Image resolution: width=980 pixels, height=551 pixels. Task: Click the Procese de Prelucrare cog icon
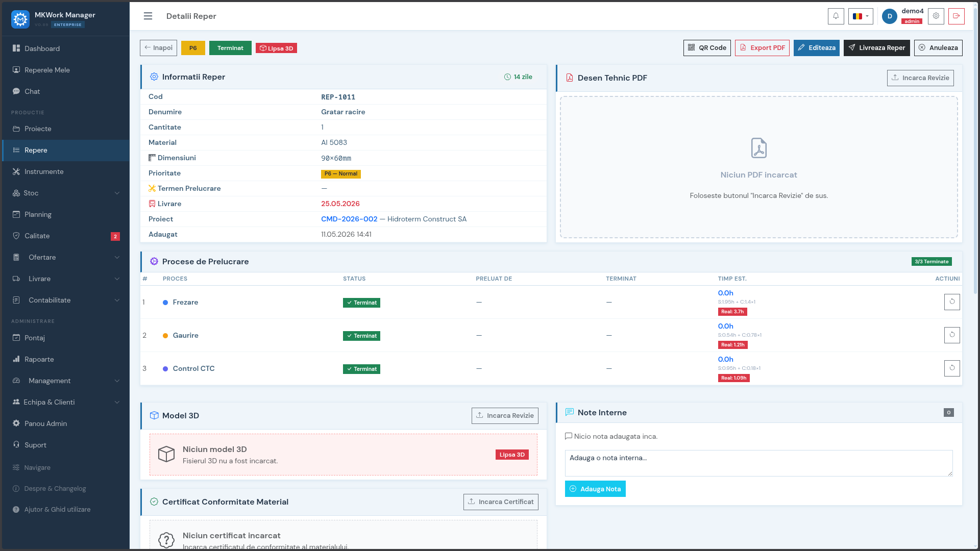pyautogui.click(x=154, y=261)
